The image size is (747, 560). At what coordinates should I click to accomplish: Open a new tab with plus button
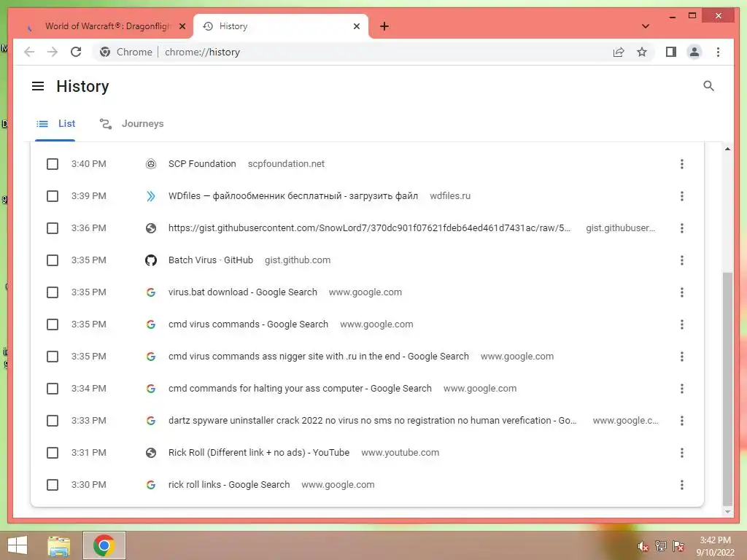click(384, 26)
